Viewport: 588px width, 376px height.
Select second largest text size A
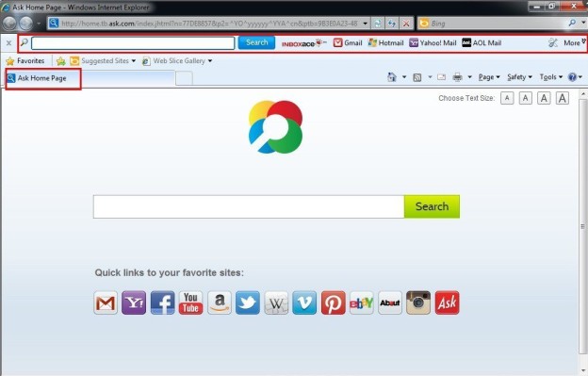click(x=544, y=98)
